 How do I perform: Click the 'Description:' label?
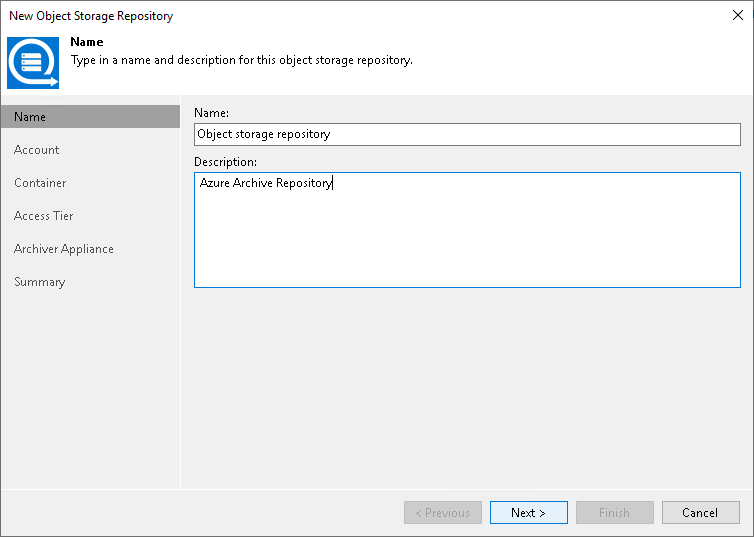pyautogui.click(x=226, y=162)
